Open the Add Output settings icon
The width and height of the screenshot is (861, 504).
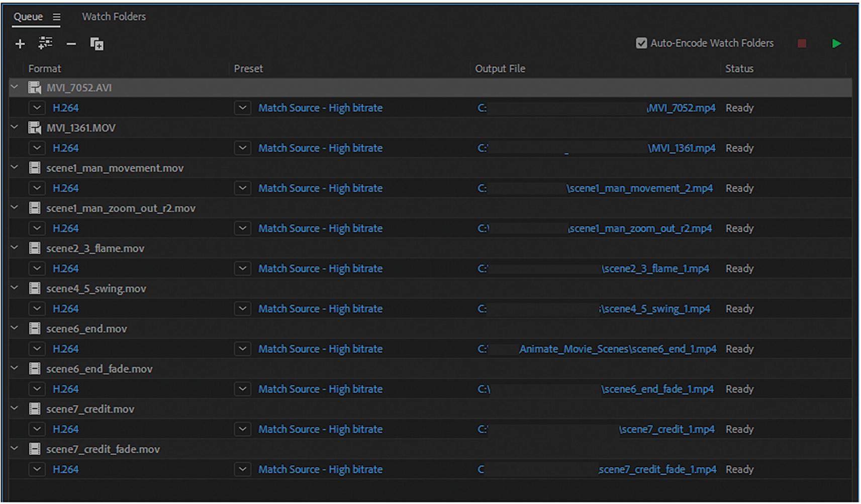45,44
